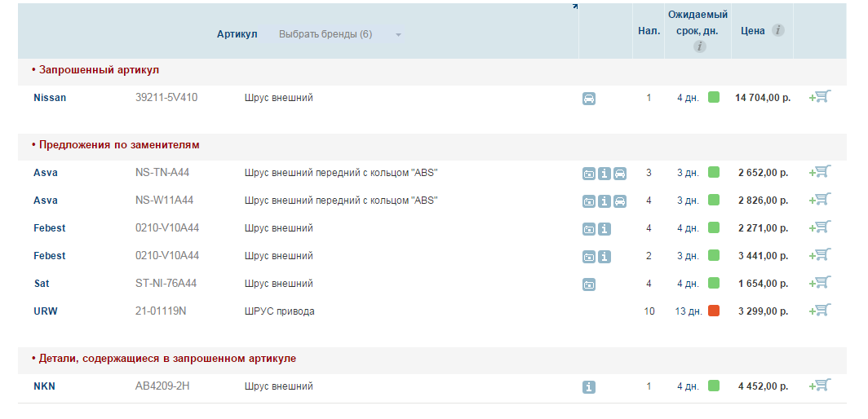Image resolution: width=868 pixels, height=419 pixels.
Task: Sort by Ожидаемый срок, дн. header
Action: pyautogui.click(x=697, y=23)
